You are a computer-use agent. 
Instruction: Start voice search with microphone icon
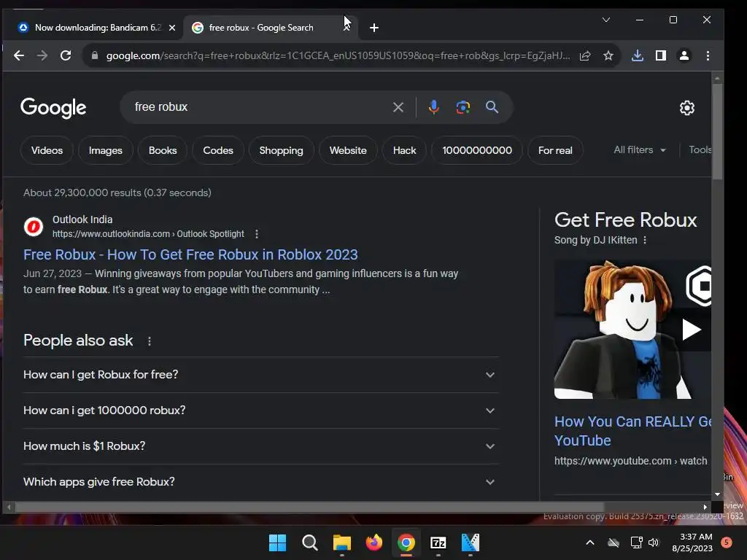[x=433, y=107]
